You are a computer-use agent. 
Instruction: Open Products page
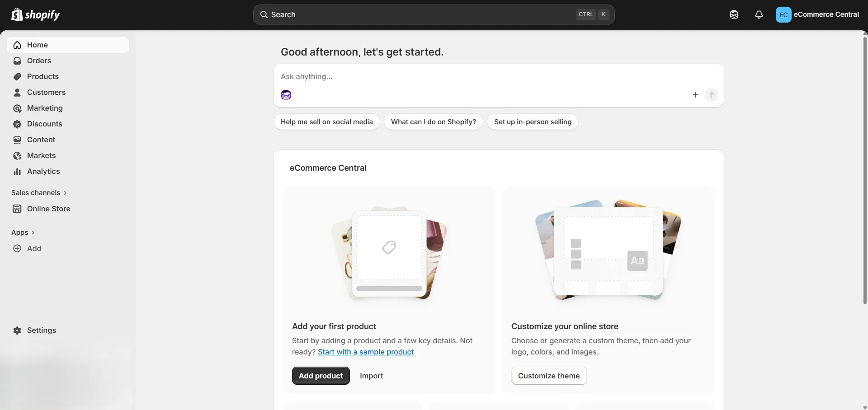click(x=68, y=77)
